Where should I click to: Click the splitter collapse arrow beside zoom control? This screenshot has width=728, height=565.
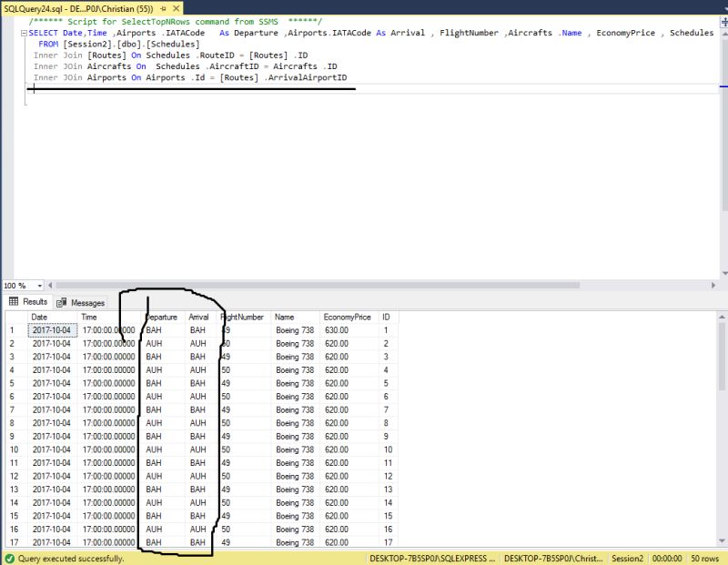point(50,284)
